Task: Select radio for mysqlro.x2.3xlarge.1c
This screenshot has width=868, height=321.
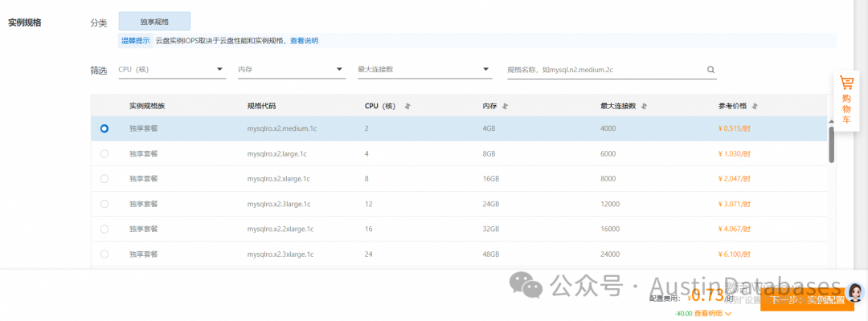Action: 104,254
